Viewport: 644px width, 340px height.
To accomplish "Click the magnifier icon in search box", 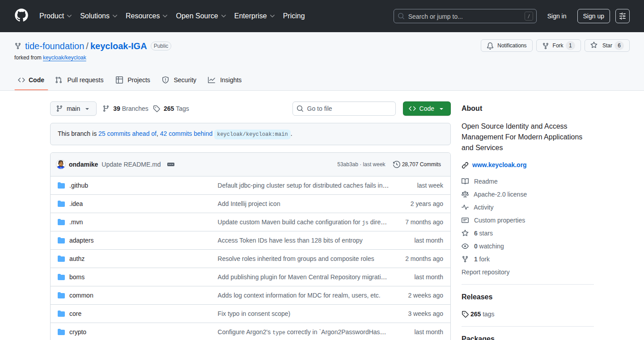I will pyautogui.click(x=401, y=16).
